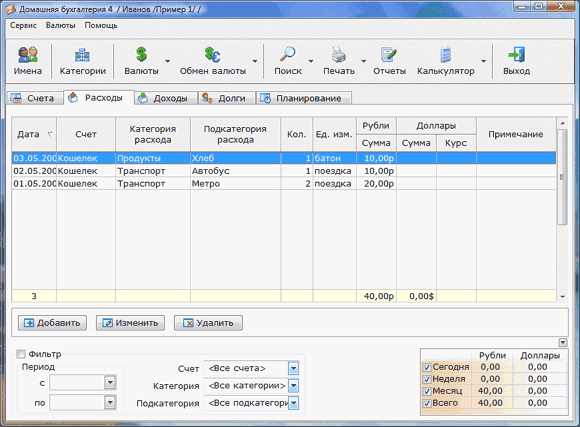Click the Выход exit icon
This screenshot has width=580, height=427.
coord(516,54)
